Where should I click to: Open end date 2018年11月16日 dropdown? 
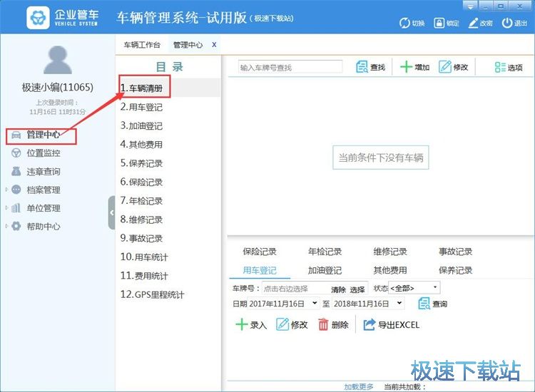(399, 303)
